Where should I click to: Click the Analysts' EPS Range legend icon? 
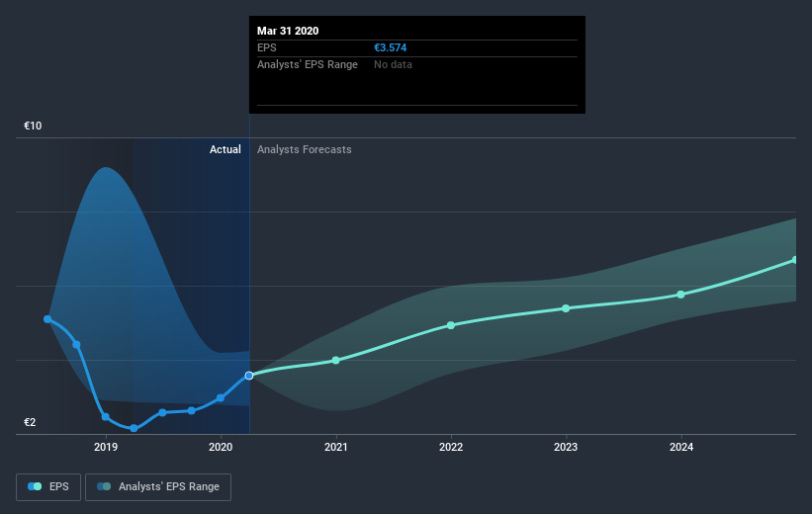104,486
